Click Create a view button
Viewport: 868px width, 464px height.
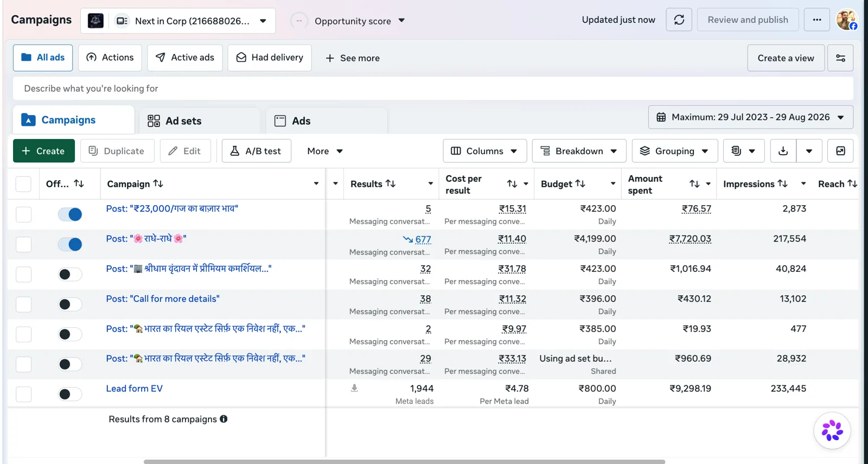coord(786,58)
